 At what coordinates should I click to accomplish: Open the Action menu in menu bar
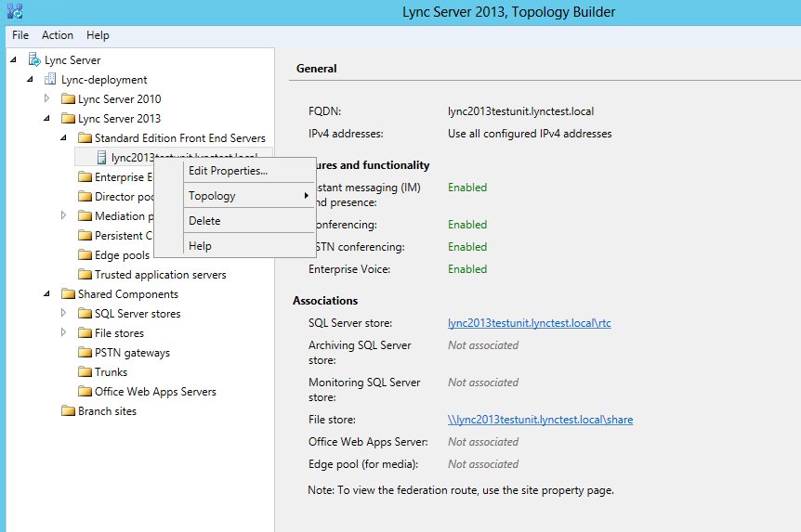point(58,35)
